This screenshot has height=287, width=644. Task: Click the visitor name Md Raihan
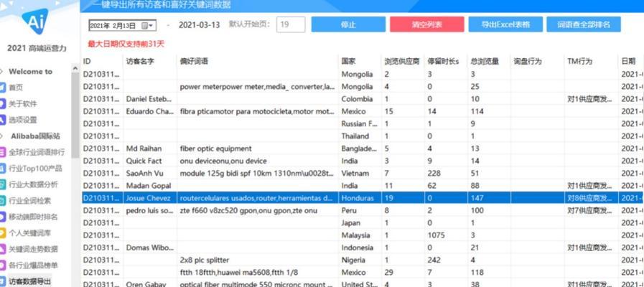tap(144, 149)
